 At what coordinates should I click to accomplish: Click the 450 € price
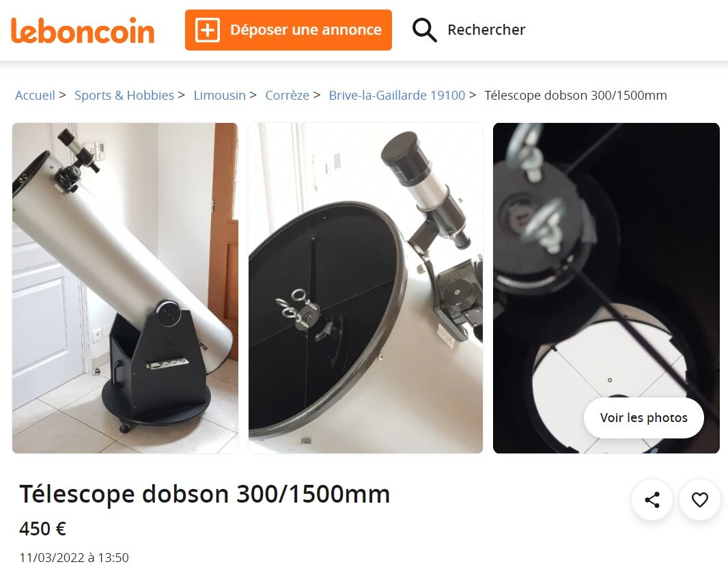coord(43,529)
